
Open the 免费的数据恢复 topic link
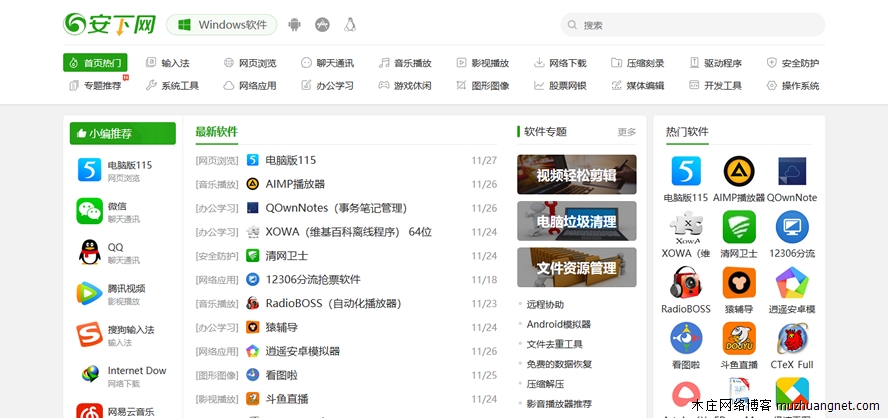click(559, 364)
